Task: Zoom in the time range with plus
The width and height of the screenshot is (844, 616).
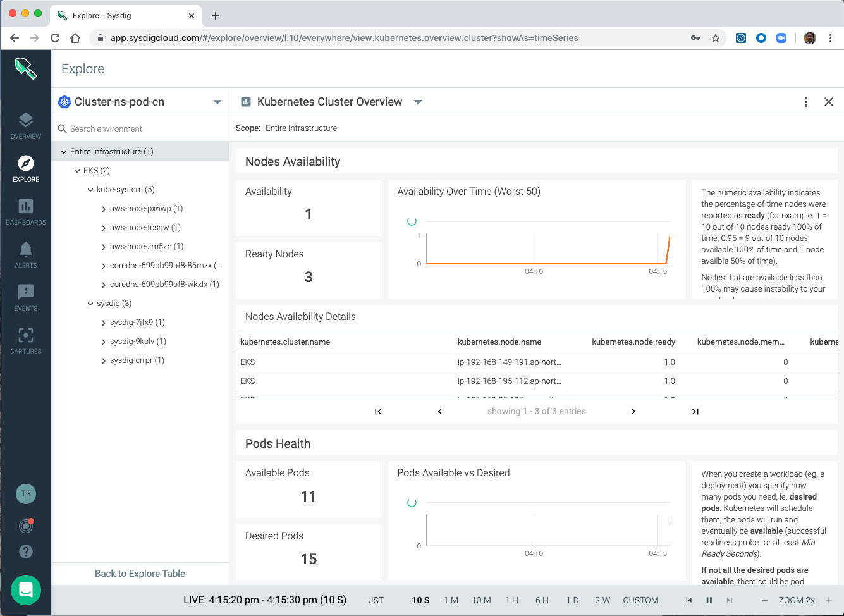Action: coord(829,600)
